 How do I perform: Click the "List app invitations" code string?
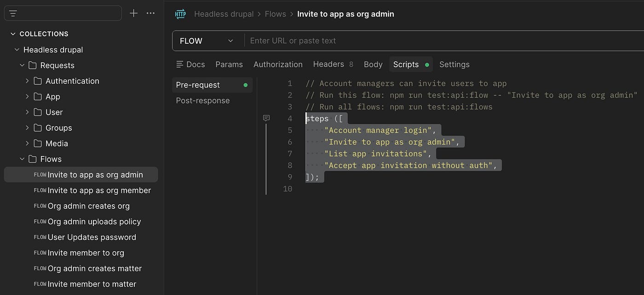[375, 154]
